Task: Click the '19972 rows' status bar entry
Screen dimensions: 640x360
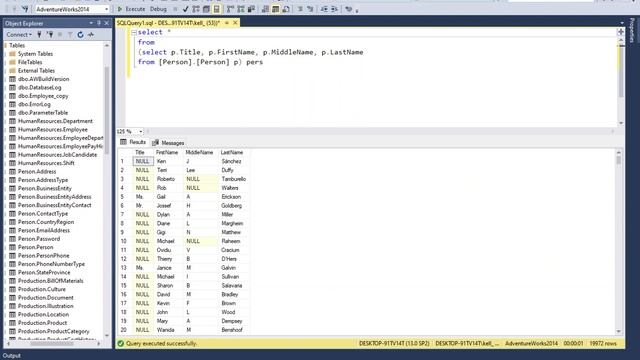Action: pyautogui.click(x=603, y=343)
